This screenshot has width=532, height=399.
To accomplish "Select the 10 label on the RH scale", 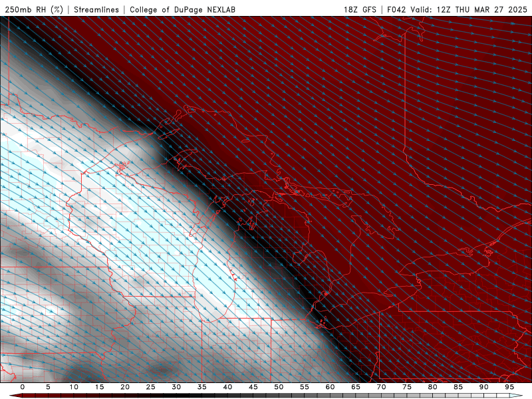I will pyautogui.click(x=74, y=387).
